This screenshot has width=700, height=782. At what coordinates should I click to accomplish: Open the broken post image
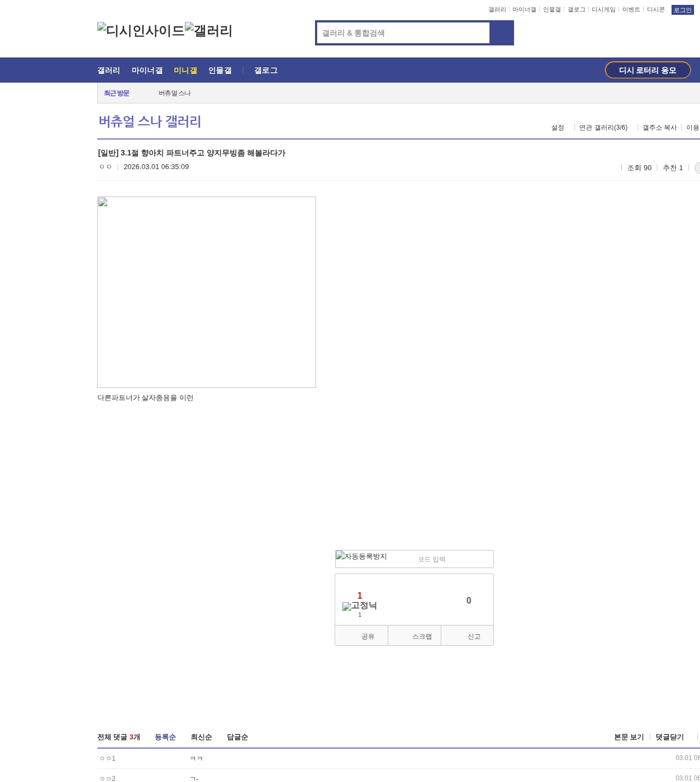pos(206,292)
